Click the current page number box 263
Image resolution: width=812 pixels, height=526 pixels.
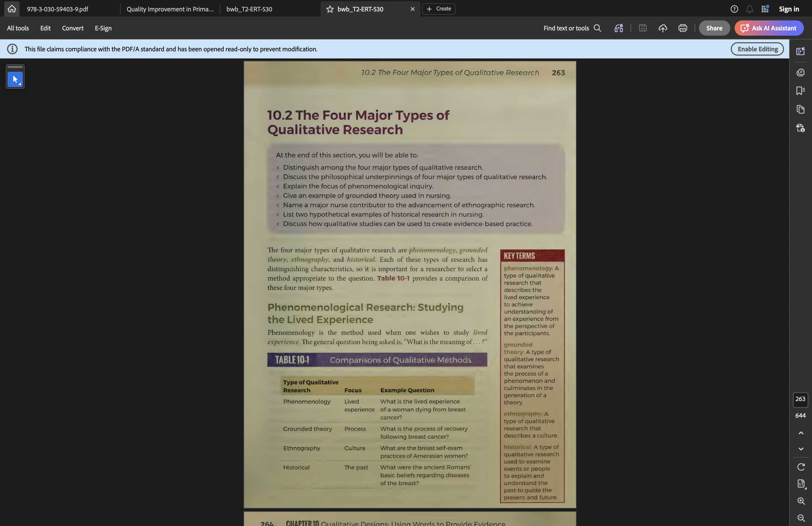[x=800, y=399]
